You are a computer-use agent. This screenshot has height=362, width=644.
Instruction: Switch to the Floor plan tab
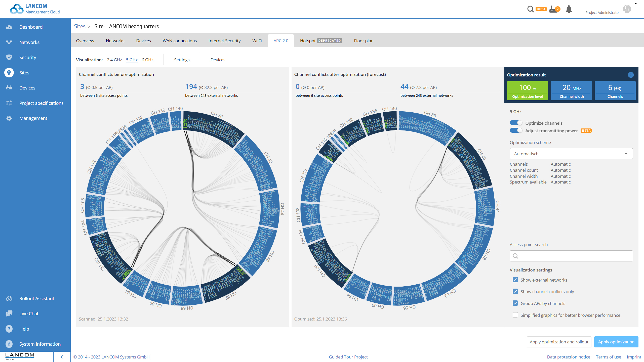364,40
